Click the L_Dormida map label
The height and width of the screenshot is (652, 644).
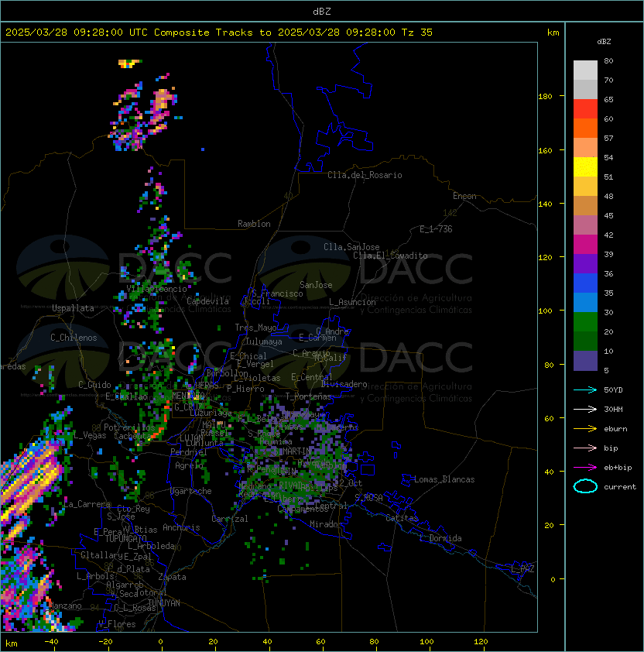440,538
